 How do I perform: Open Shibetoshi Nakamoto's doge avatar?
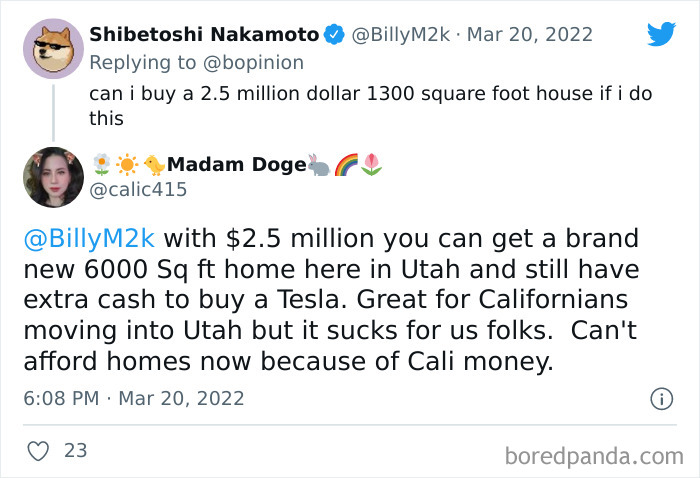pyautogui.click(x=52, y=49)
